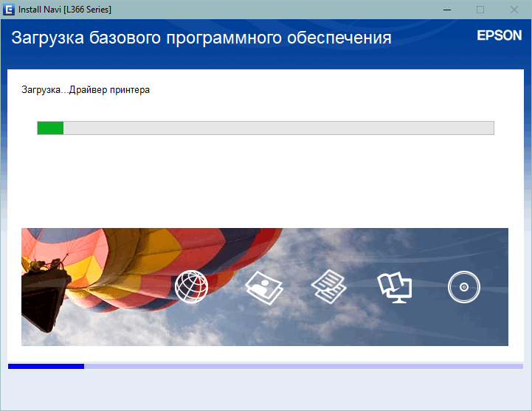Viewport: 532px width, 411px height.
Task: Minimize the Install Navi window
Action: 447,10
